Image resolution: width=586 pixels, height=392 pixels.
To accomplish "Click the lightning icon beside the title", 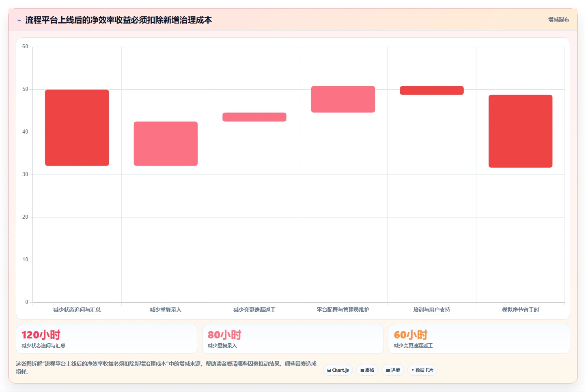I will [x=19, y=20].
